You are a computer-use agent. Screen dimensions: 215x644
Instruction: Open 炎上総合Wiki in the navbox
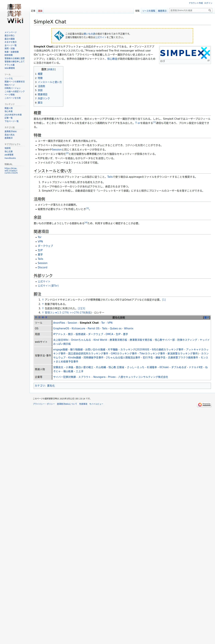point(61,340)
